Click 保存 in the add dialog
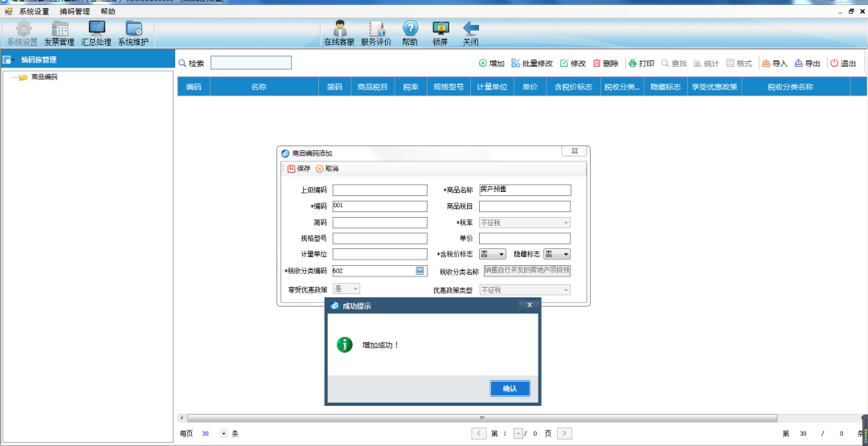Screen dimensions: 868x446 pyautogui.click(x=299, y=169)
